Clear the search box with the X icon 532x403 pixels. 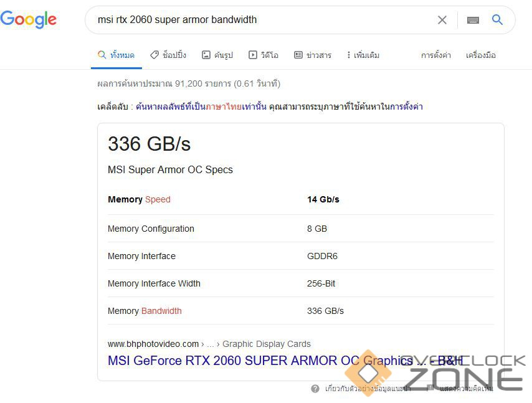(x=442, y=20)
